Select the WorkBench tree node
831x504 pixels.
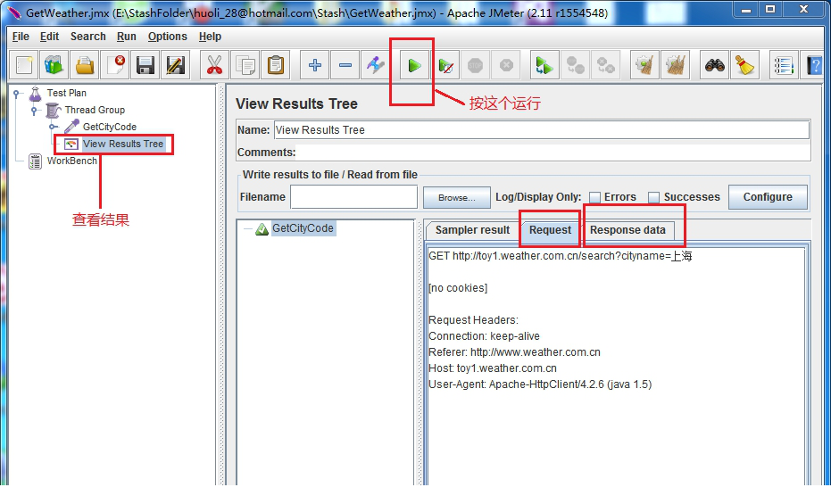pyautogui.click(x=72, y=161)
